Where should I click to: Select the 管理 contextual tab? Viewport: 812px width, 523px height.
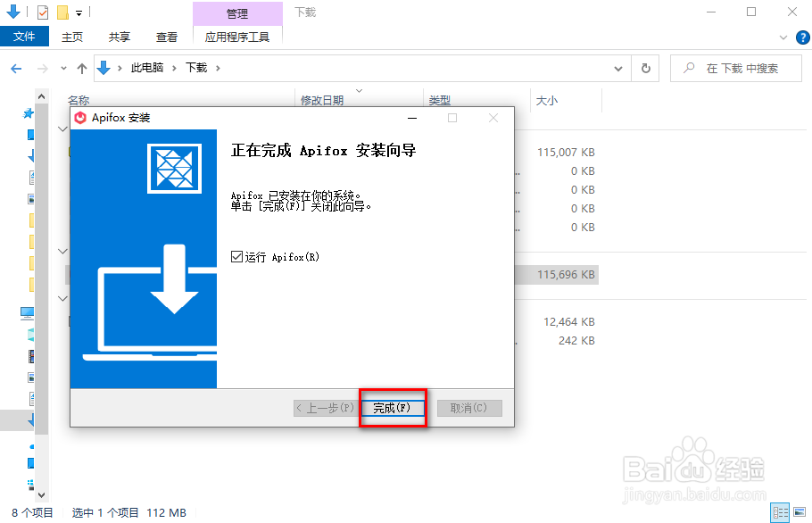coord(237,14)
